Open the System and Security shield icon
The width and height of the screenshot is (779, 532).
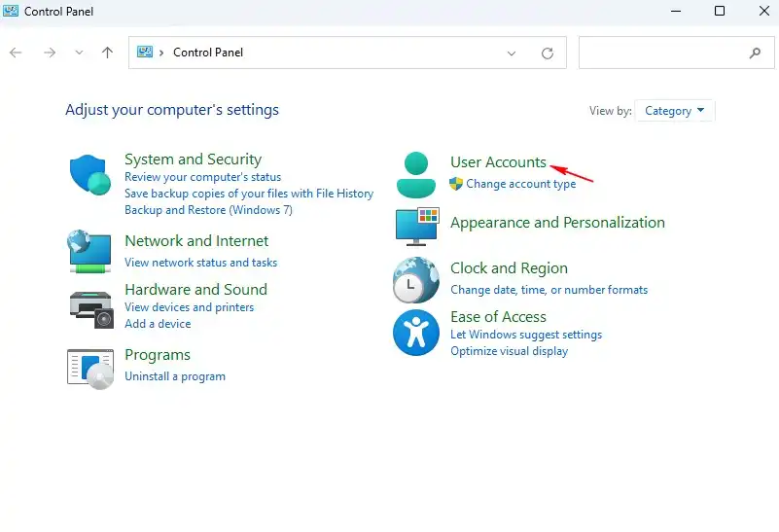pyautogui.click(x=89, y=174)
